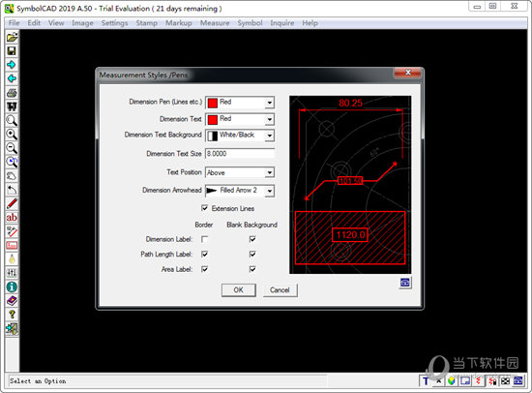Viewport: 532px width, 393px height.
Task: Click the Dimension Text Size field
Action: (240, 154)
